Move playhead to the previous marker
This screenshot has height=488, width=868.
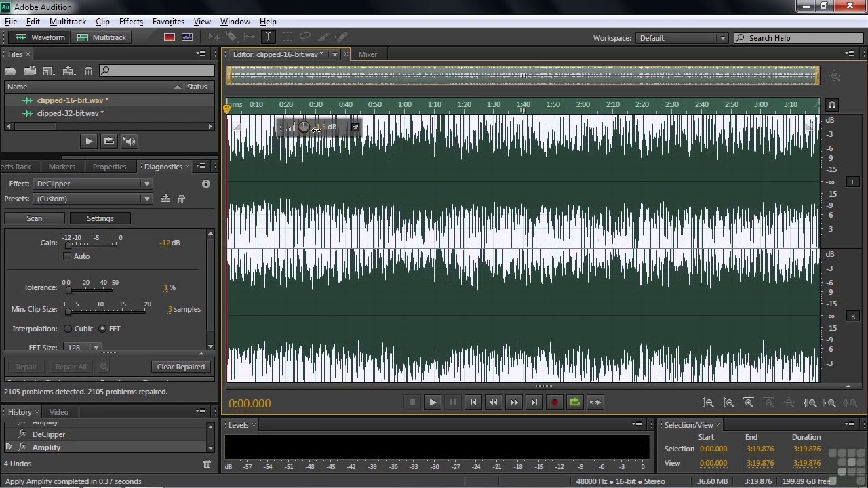point(473,402)
